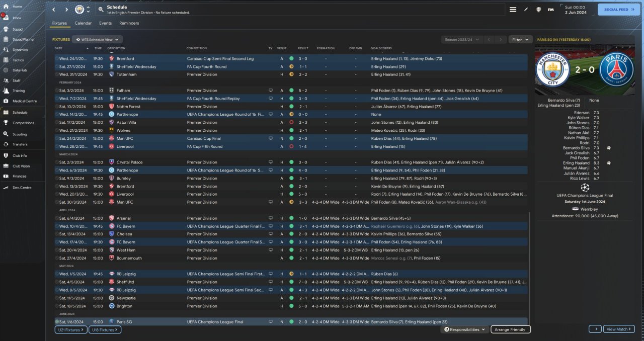Image resolution: width=644 pixels, height=341 pixels.
Task: Click the search magnifier icon
Action: click(x=101, y=10)
